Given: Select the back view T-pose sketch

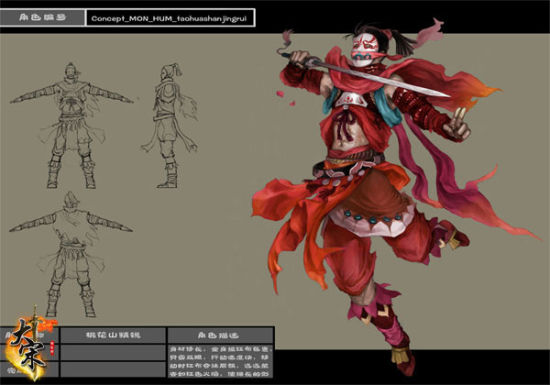Looking at the screenshot, I should [x=71, y=254].
